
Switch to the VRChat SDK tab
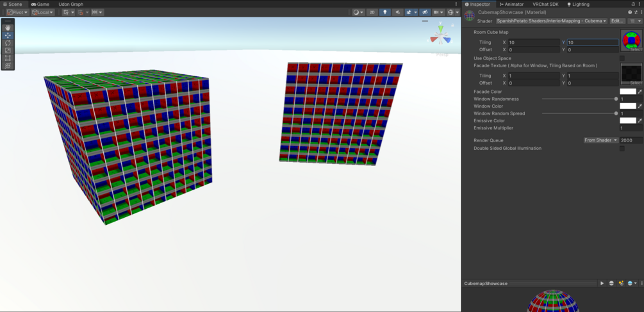pos(545,4)
